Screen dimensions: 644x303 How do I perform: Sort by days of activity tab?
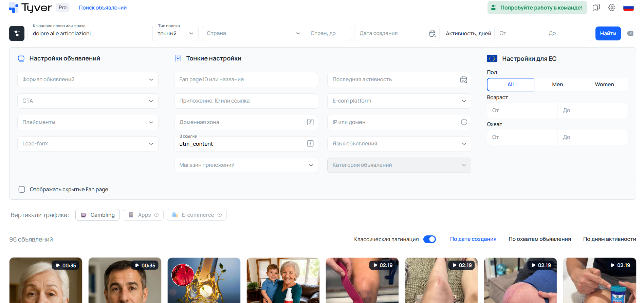coord(610,239)
